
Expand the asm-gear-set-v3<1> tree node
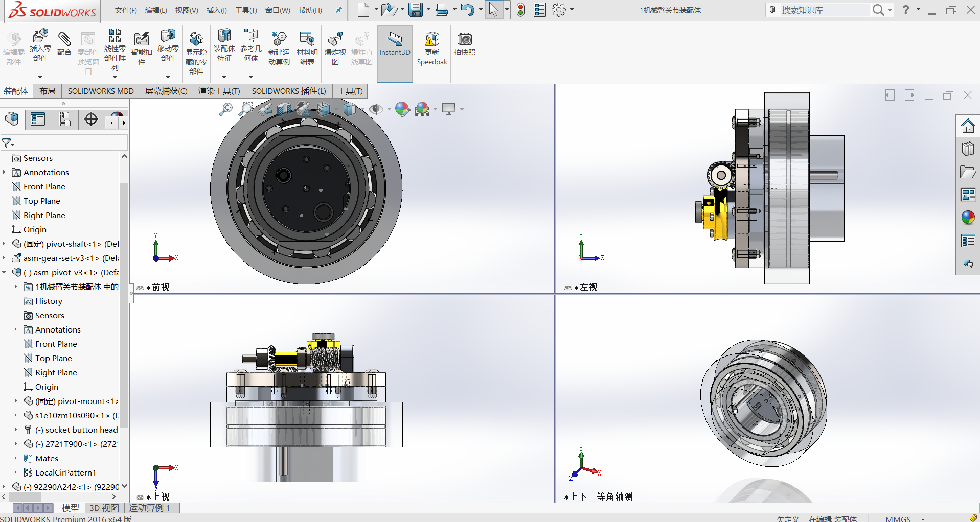[x=4, y=258]
